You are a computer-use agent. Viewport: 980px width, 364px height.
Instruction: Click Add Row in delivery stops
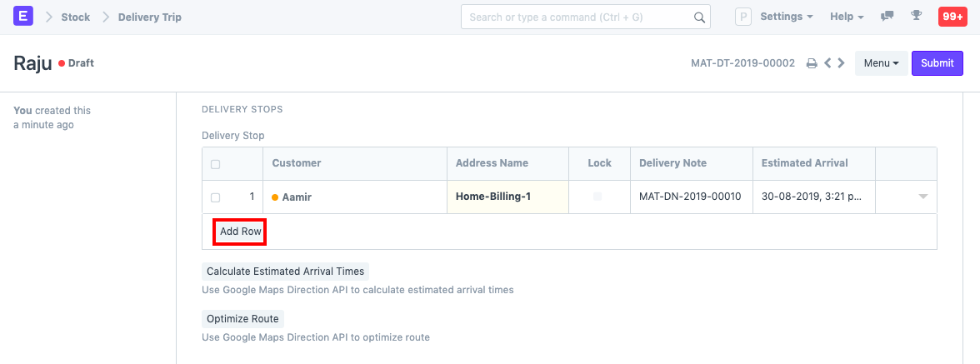point(240,232)
